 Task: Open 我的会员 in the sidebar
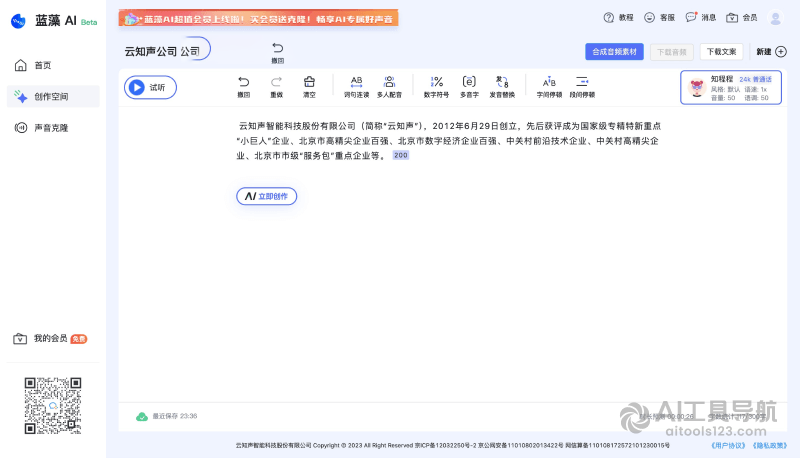49,338
